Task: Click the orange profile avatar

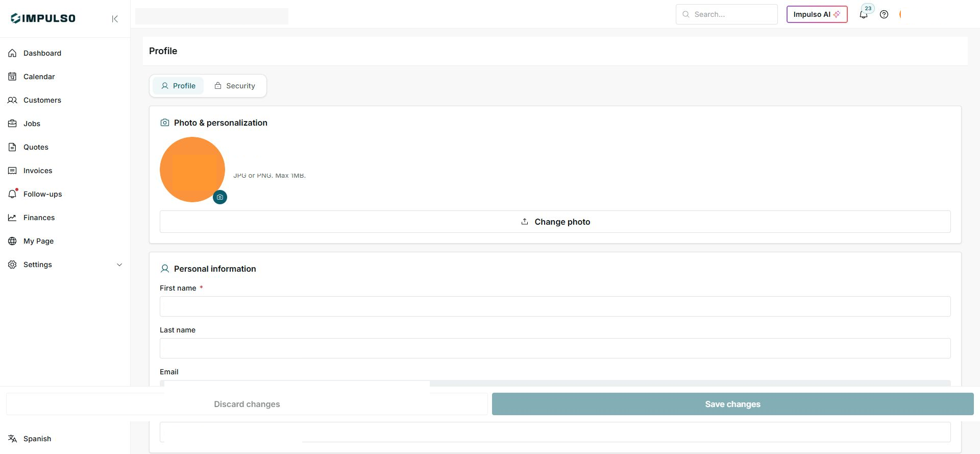Action: click(192, 170)
